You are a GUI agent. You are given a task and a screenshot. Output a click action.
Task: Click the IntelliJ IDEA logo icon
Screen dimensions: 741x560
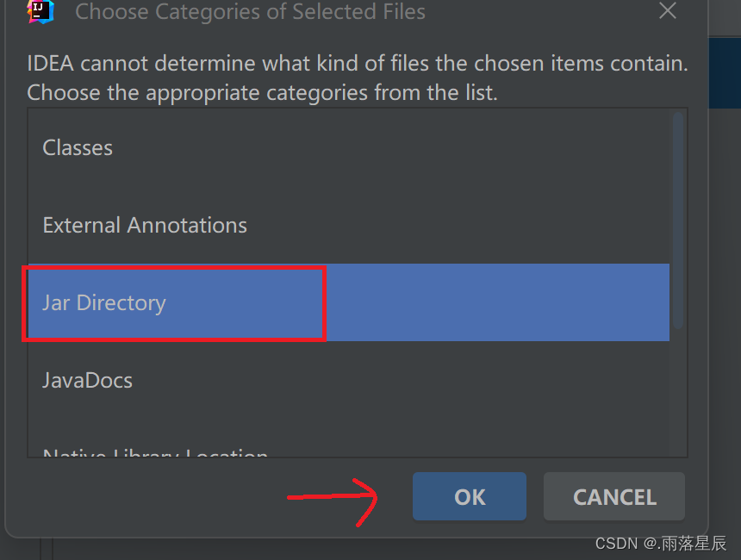40,11
